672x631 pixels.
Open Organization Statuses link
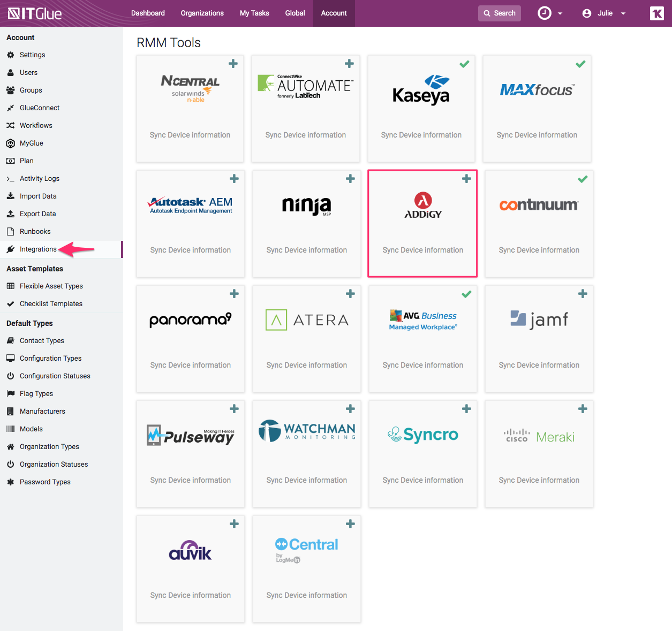[x=54, y=465]
